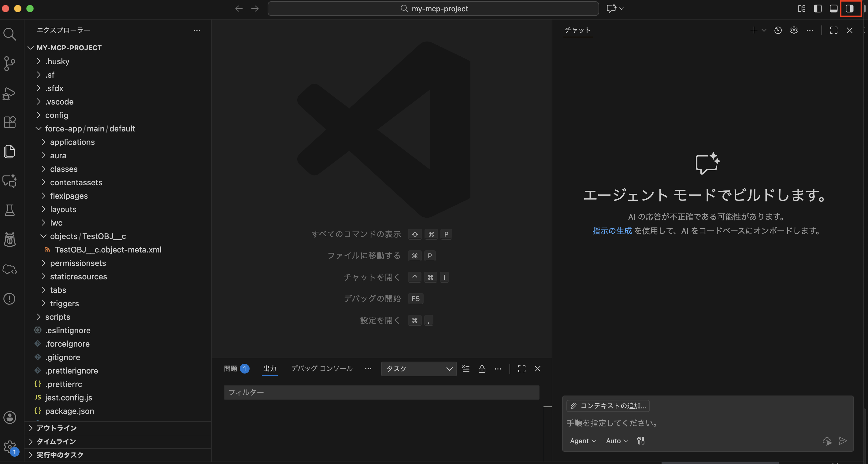868x464 pixels.
Task: Open the Auto model picker in chat
Action: pyautogui.click(x=616, y=441)
